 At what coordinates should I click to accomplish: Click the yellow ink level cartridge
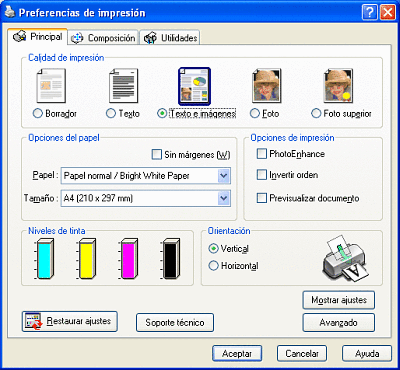[x=87, y=258]
